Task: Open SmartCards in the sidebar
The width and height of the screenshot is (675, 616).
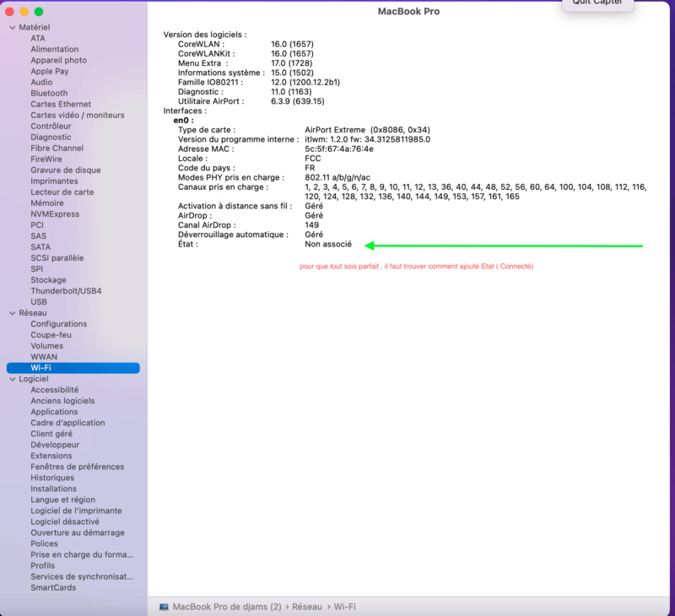Action: tap(53, 587)
